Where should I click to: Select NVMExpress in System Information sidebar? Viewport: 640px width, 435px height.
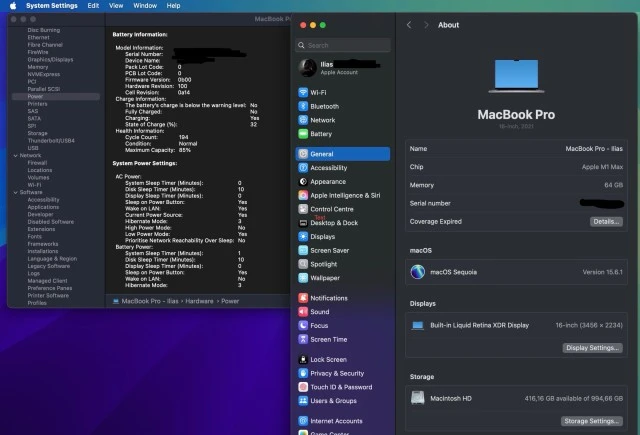point(44,74)
